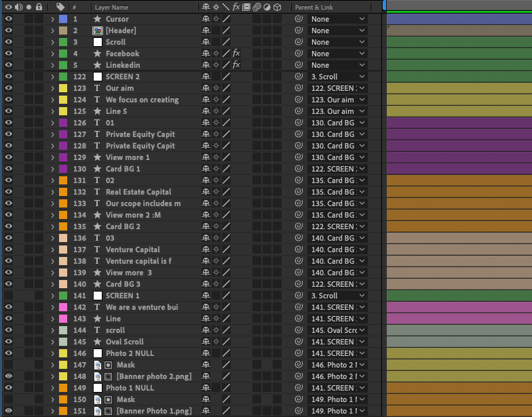Click the quality switch on Card BG 1
The height and width of the screenshot is (417, 532).
click(226, 169)
